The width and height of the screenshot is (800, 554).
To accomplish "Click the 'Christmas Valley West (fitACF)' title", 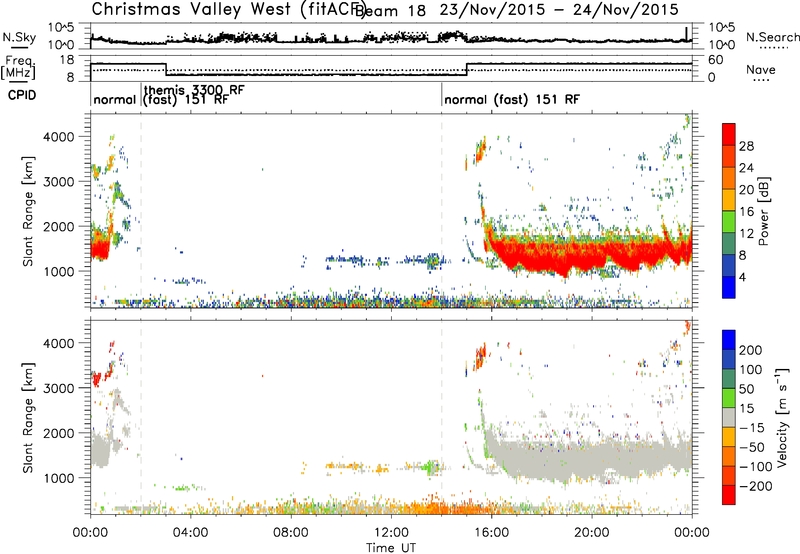I will pyautogui.click(x=229, y=9).
